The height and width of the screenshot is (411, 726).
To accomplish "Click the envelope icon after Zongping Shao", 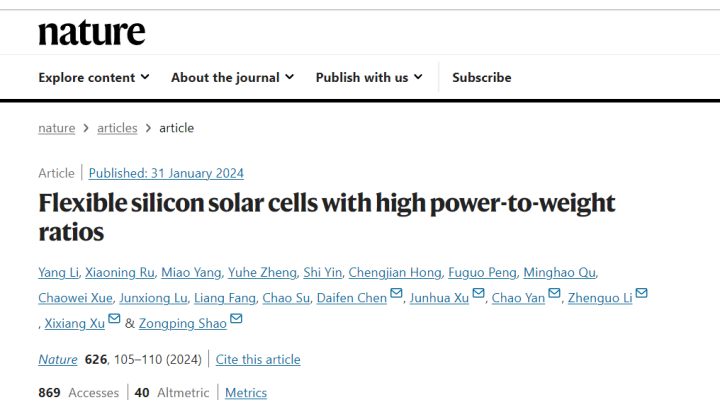I will tap(236, 318).
